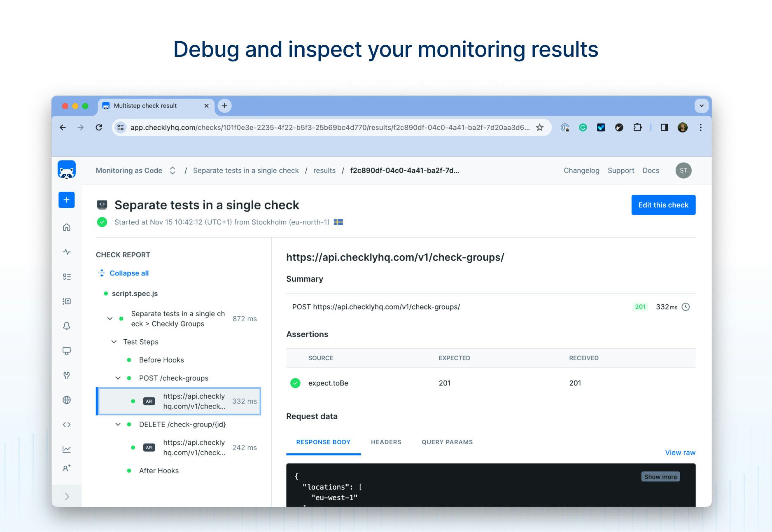Open the alerts bell icon in sidebar

click(x=66, y=326)
